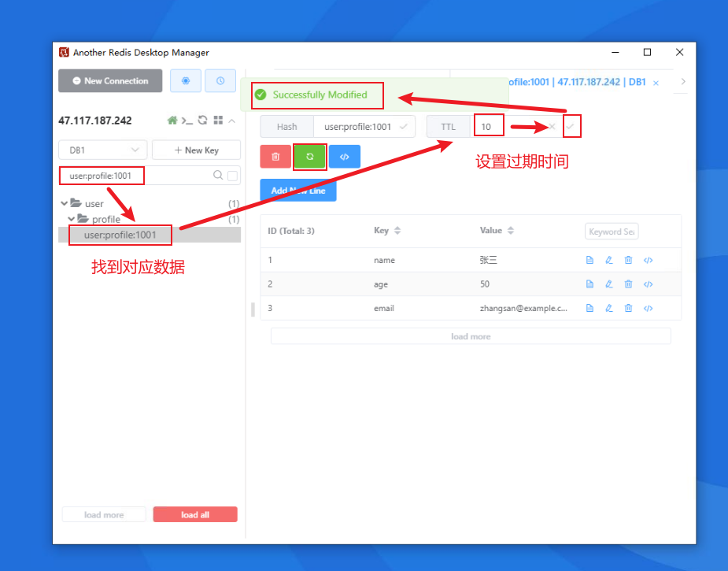728x571 pixels.
Task: Collapse the user folder
Action: coord(64,203)
